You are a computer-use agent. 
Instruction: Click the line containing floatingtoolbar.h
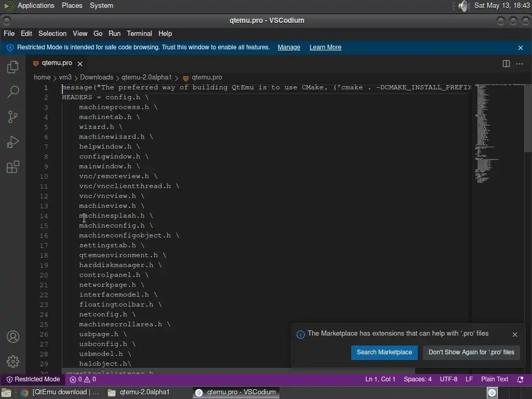point(121,304)
